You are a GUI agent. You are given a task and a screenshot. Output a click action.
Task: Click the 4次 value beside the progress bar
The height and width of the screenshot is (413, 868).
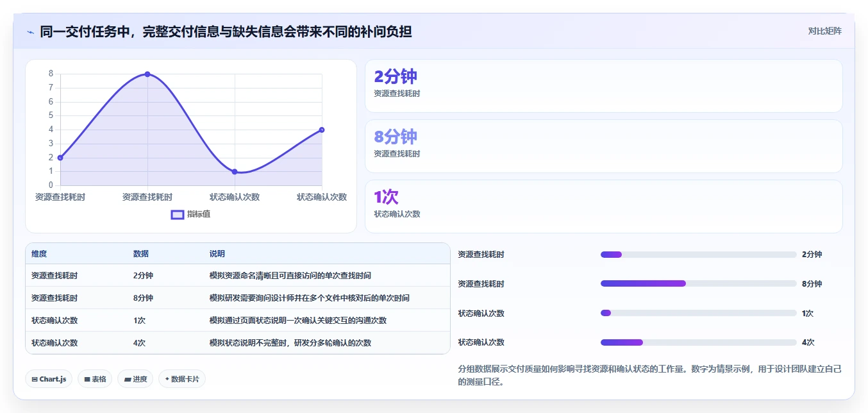pyautogui.click(x=808, y=342)
